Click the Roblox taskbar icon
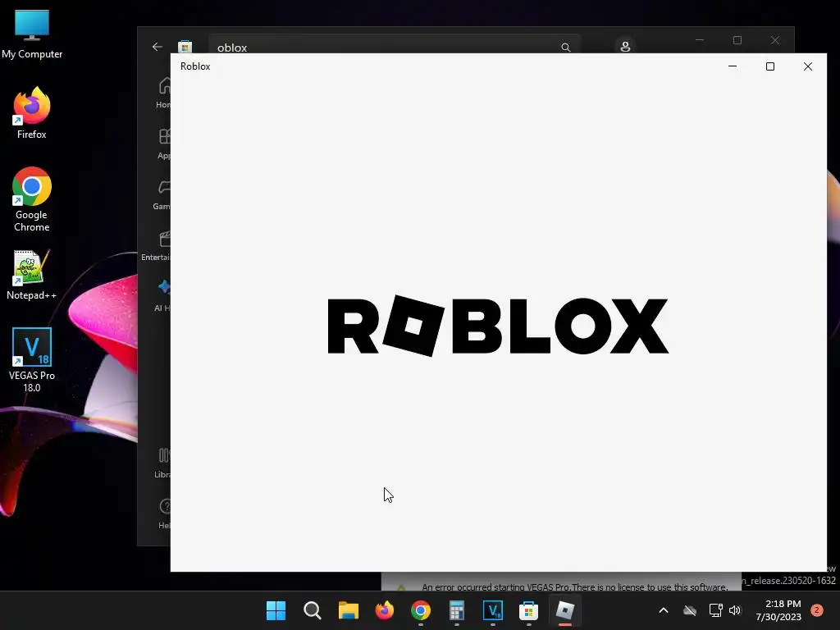Screen dimensions: 840x630 [x=564, y=610]
